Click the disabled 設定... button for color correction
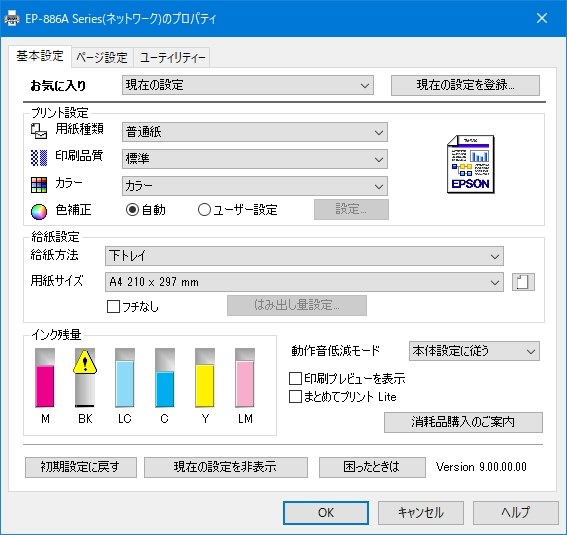 click(x=351, y=209)
